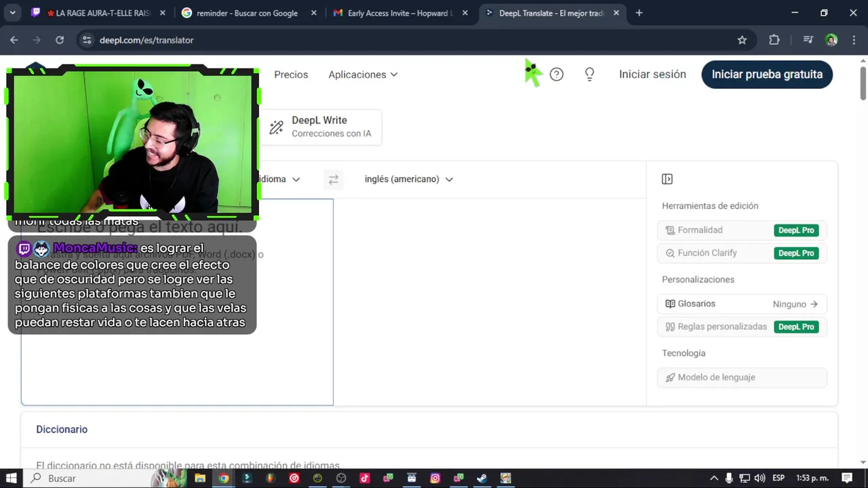
Task: Close the DeepL Translate tab
Action: [616, 13]
